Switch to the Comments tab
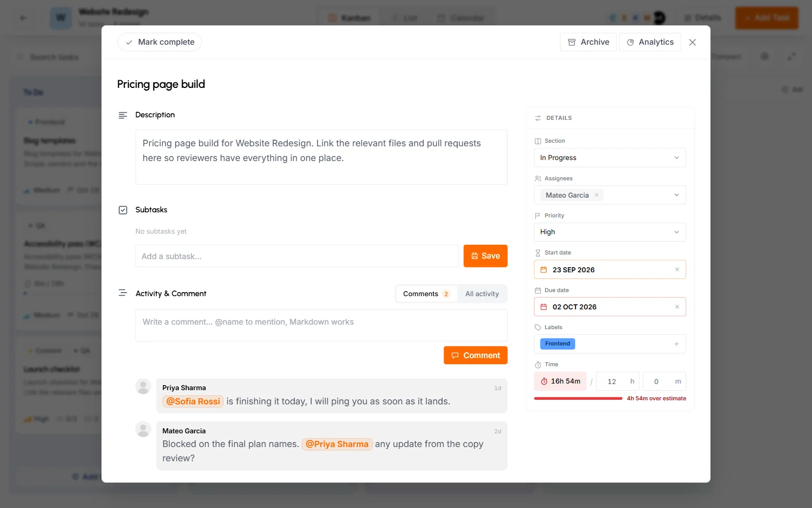 426,294
